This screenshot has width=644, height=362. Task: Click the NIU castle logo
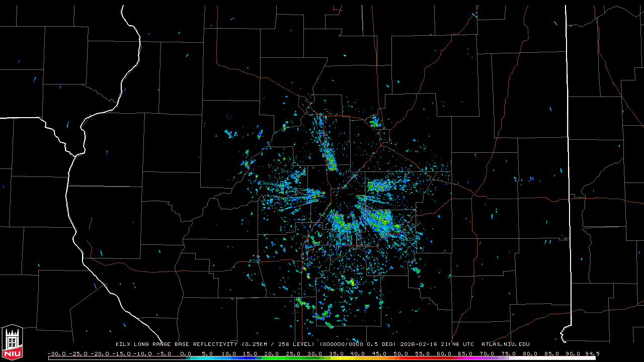[12, 343]
